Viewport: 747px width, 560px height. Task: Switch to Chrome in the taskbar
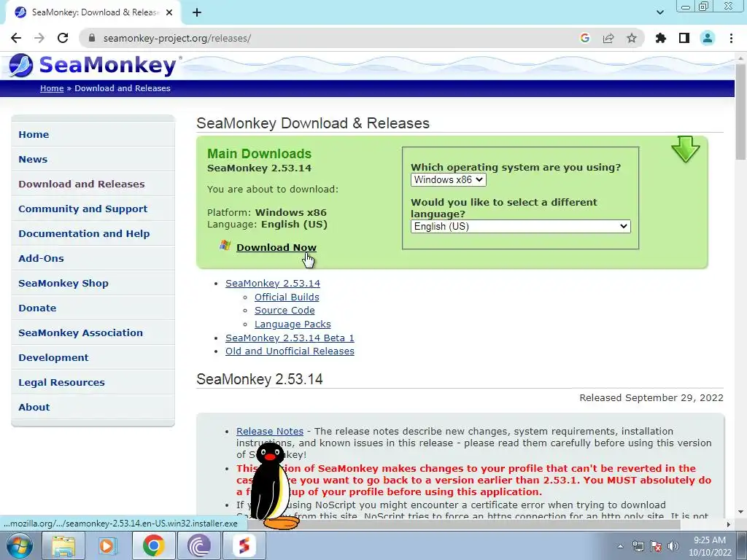click(x=153, y=545)
